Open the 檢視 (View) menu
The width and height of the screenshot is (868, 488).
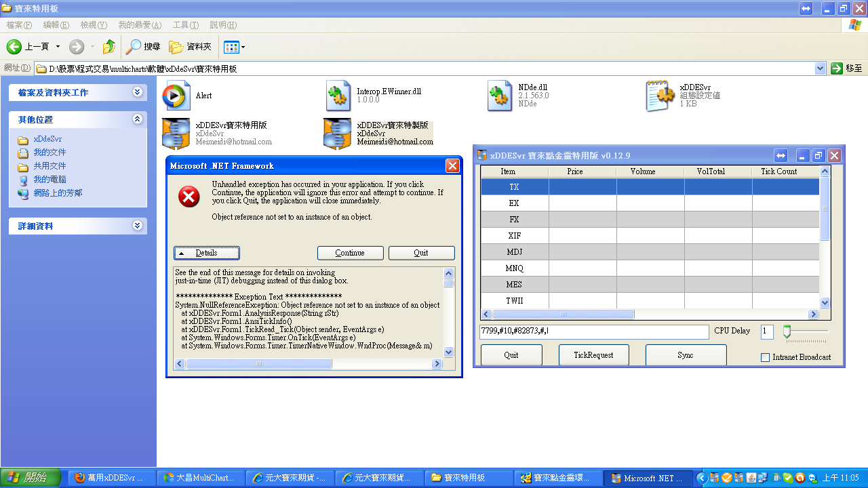tap(94, 25)
